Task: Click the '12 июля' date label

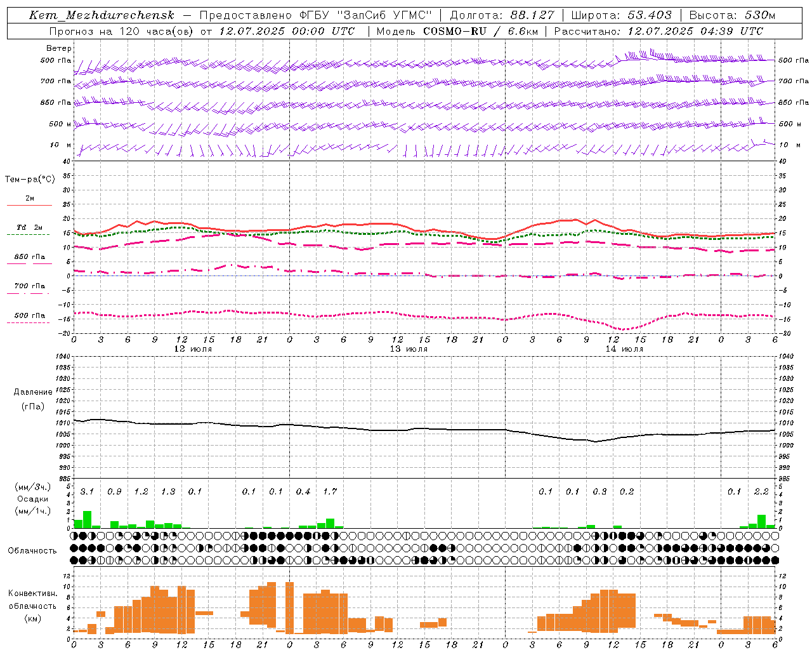Action: pos(193,349)
